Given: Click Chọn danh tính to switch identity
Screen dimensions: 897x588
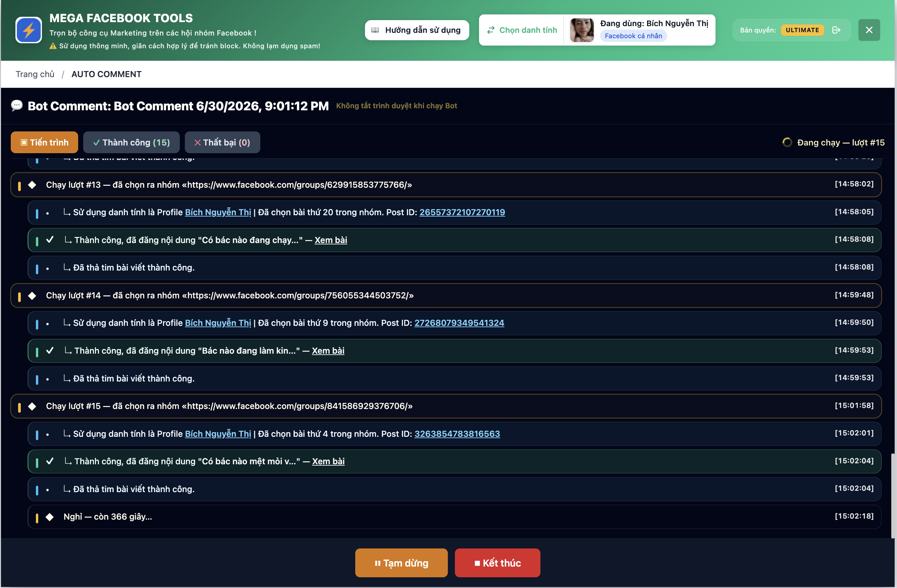Looking at the screenshot, I should [522, 30].
